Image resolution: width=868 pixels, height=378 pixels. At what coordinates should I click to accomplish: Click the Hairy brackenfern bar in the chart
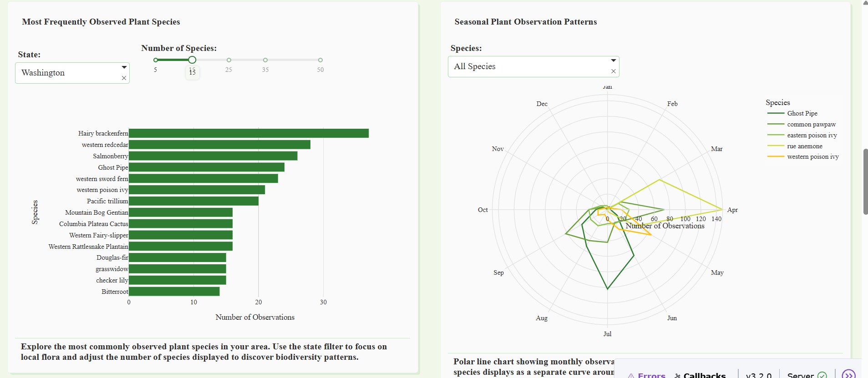[248, 133]
